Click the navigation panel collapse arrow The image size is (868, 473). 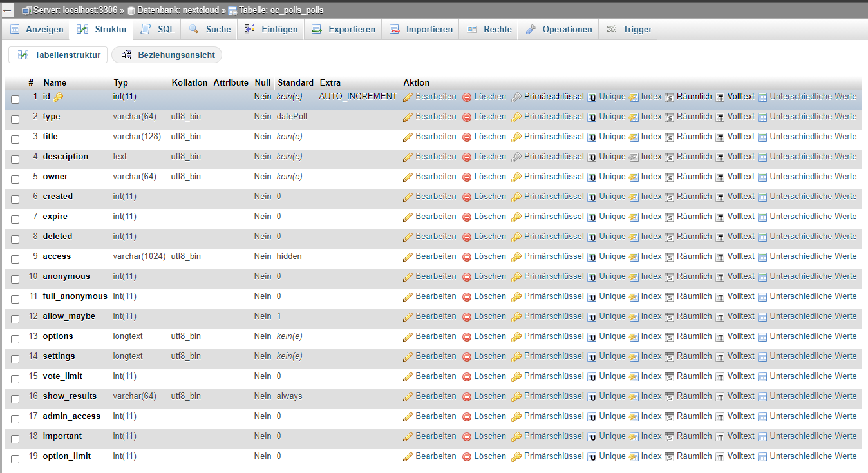click(8, 10)
